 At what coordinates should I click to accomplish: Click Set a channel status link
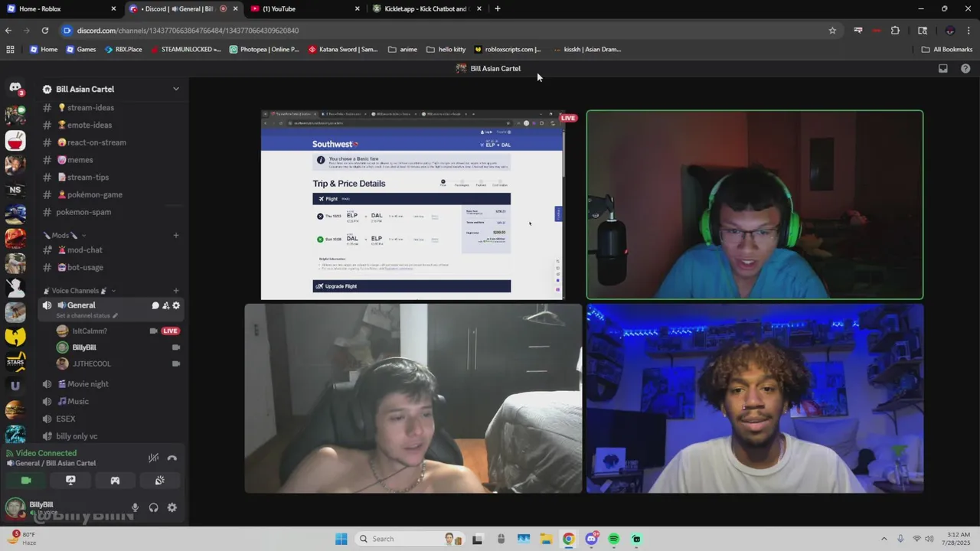pyautogui.click(x=87, y=315)
